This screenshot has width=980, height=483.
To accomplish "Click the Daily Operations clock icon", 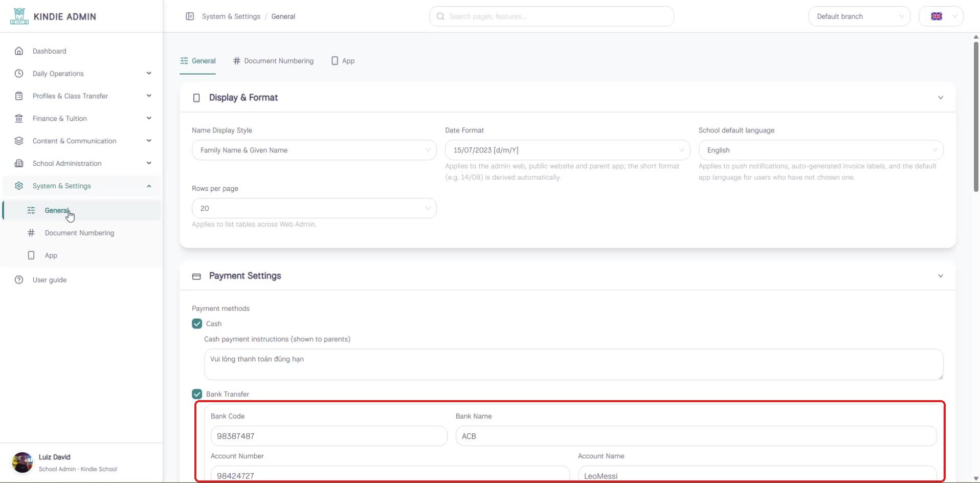I will [19, 74].
